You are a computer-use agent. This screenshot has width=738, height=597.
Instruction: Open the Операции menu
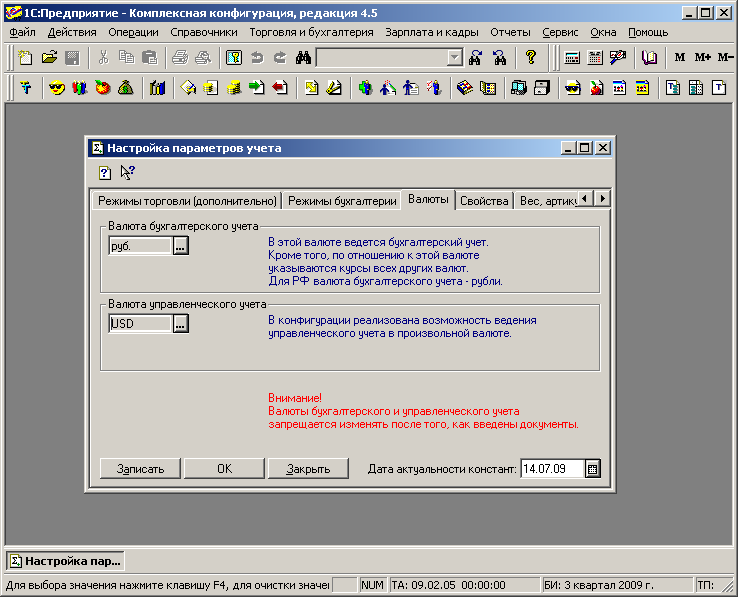pos(133,32)
